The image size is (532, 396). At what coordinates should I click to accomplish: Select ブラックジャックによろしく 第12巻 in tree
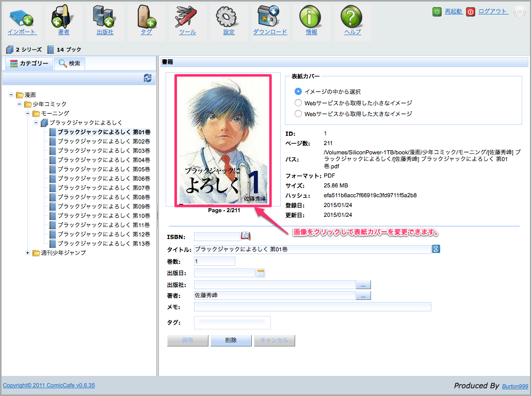click(104, 234)
